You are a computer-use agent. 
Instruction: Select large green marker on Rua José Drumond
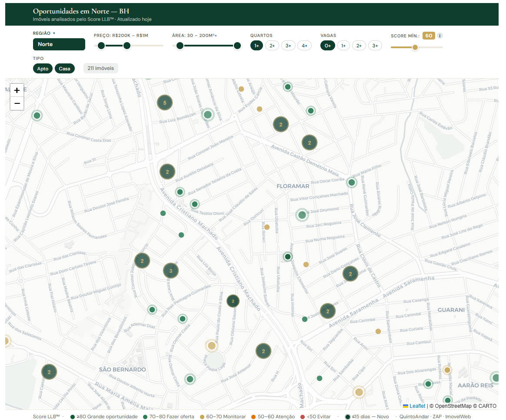point(302,215)
